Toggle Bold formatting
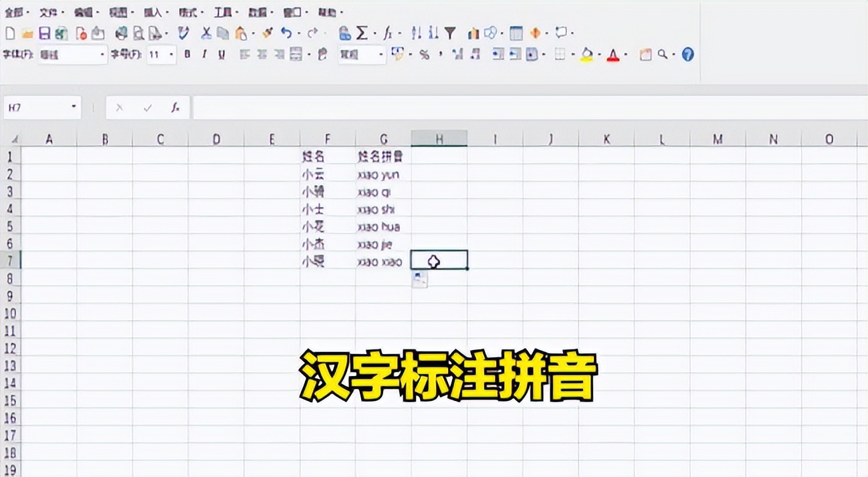The image size is (868, 477). (x=187, y=55)
